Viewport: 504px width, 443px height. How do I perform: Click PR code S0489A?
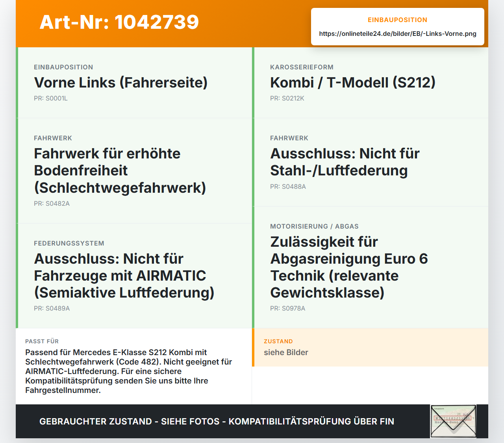coord(52,308)
